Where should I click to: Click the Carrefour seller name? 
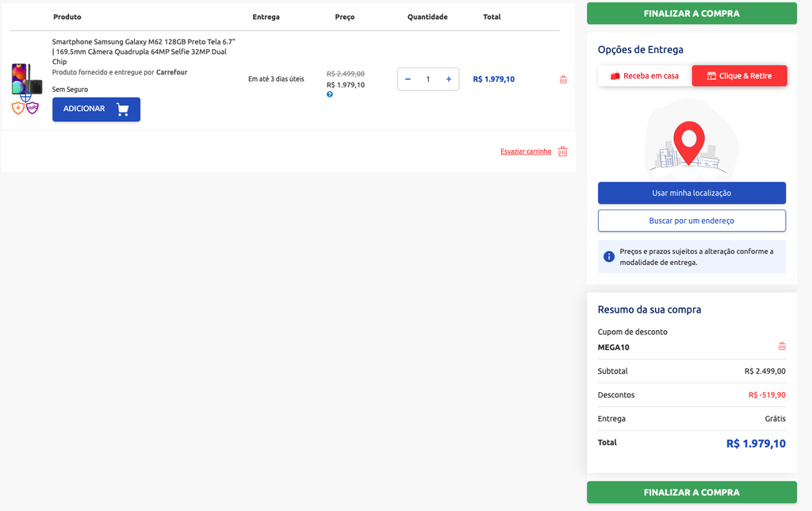172,72
